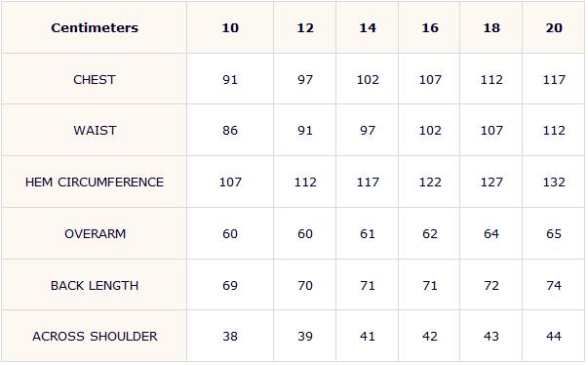Select the size 12 column header
This screenshot has height=365, width=588.
click(305, 27)
